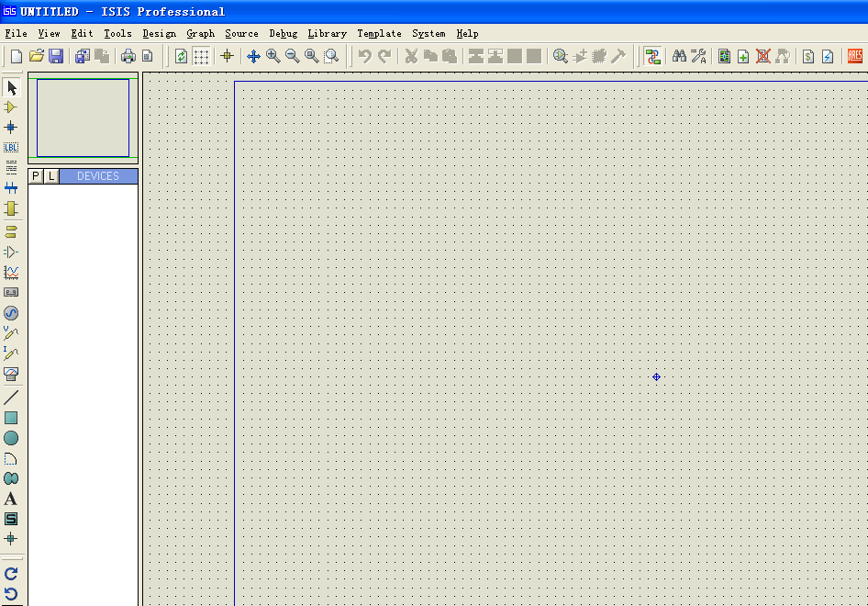Pick the Device Pins tool

[x=10, y=252]
